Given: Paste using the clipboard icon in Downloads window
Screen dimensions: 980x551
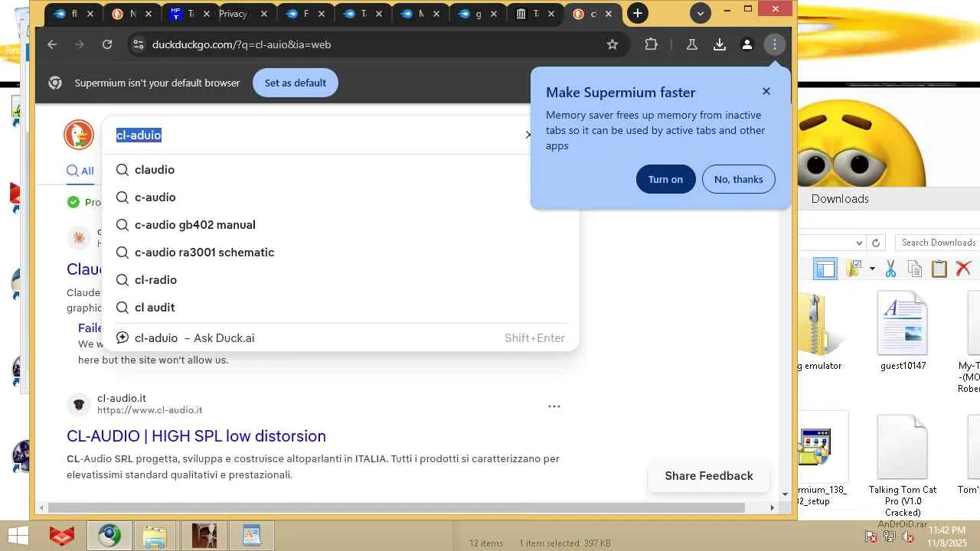Looking at the screenshot, I should (x=939, y=269).
